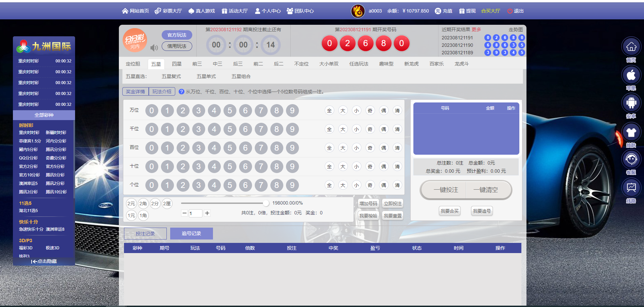Mute sound with the speaker icon
The height and width of the screenshot is (307, 644).
coord(154,48)
